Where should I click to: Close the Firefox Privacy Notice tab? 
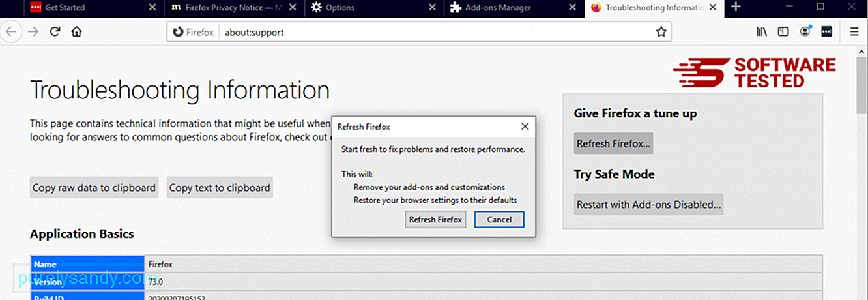pyautogui.click(x=293, y=8)
